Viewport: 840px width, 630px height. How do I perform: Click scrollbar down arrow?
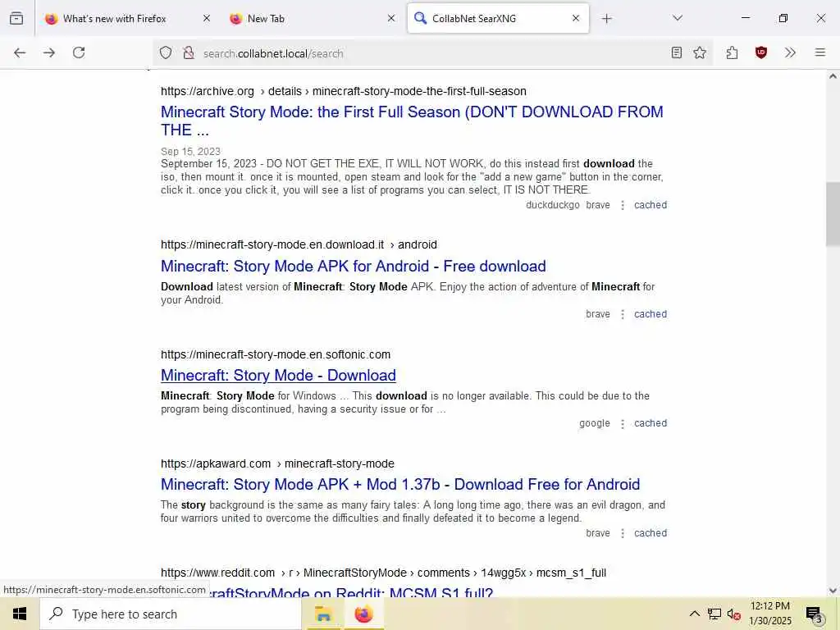833,591
